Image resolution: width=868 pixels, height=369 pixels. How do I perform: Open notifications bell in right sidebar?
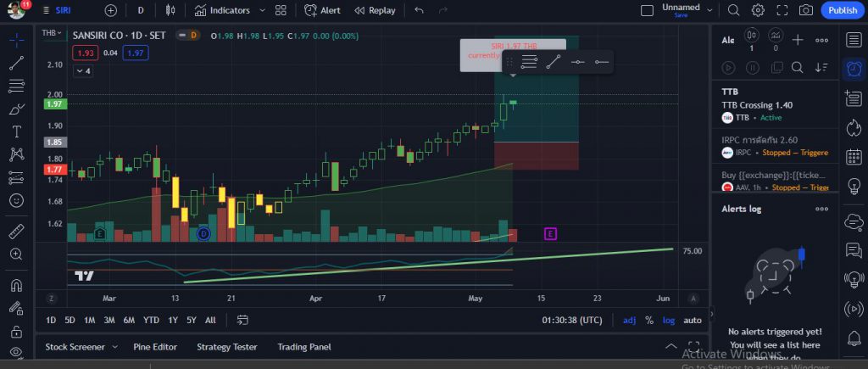tap(854, 338)
